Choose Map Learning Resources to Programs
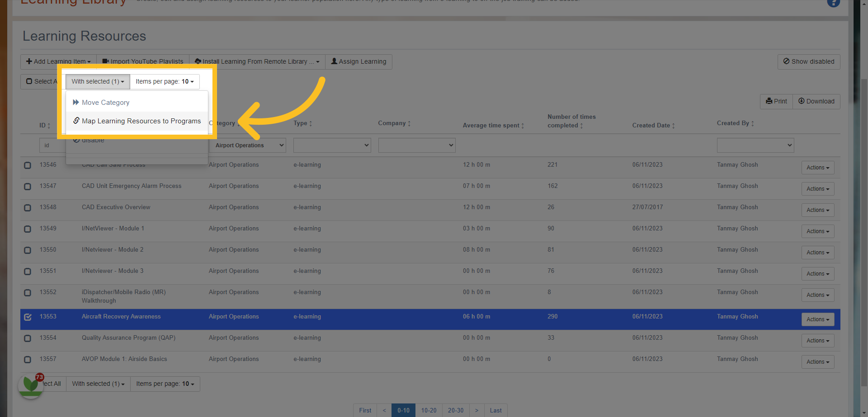The height and width of the screenshot is (417, 868). tap(137, 121)
